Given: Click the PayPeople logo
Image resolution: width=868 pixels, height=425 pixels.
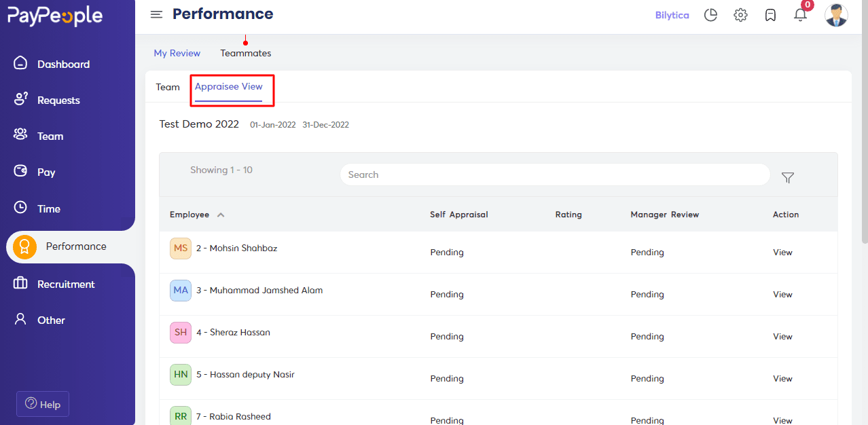Looking at the screenshot, I should (x=55, y=16).
